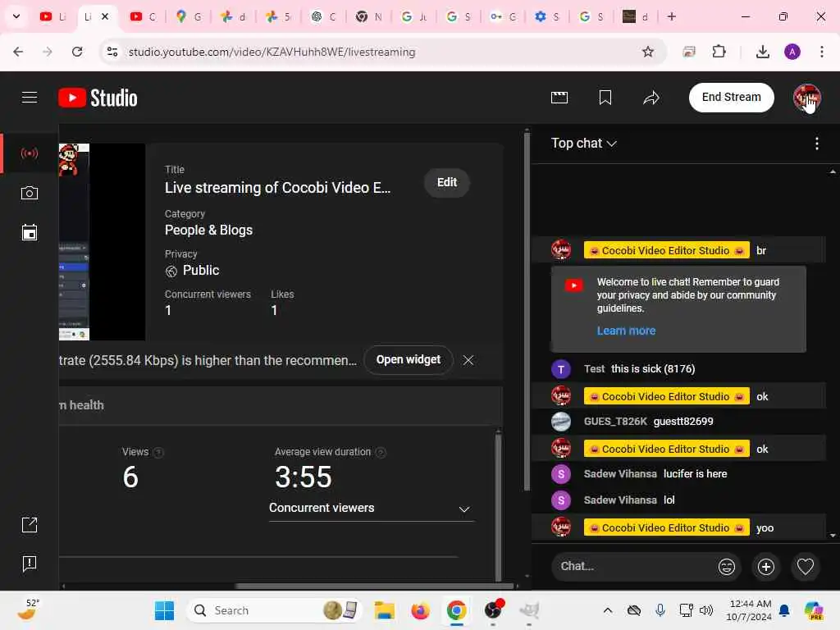Click the help icon next to Views

click(158, 453)
